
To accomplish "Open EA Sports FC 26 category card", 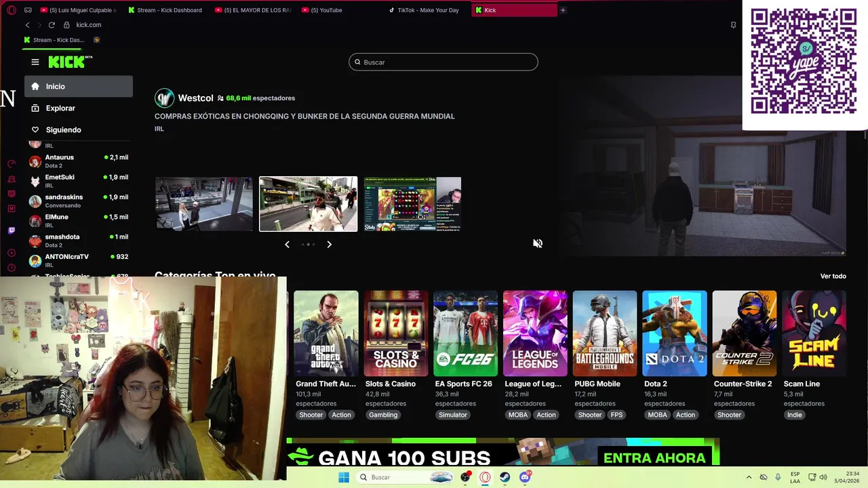I will point(465,333).
